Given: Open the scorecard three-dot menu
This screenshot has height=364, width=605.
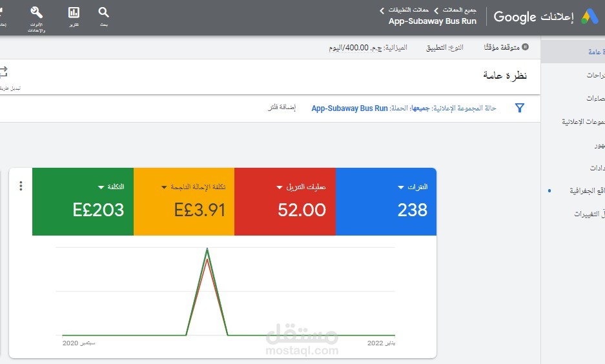Looking at the screenshot, I should 21,186.
